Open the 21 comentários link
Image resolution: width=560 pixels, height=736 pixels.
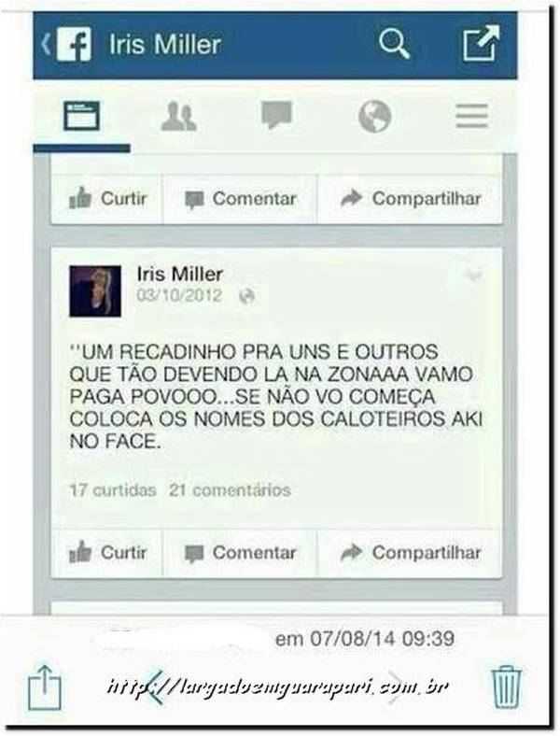[231, 490]
